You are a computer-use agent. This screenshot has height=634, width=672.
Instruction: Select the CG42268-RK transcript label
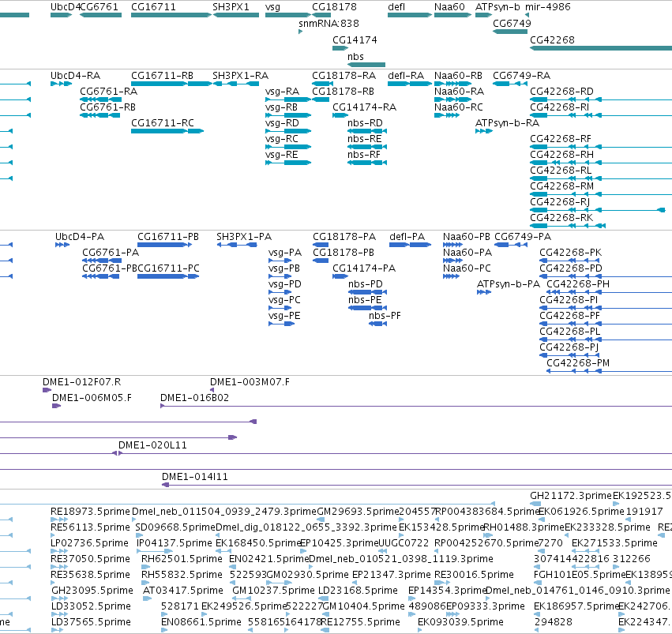pos(562,218)
